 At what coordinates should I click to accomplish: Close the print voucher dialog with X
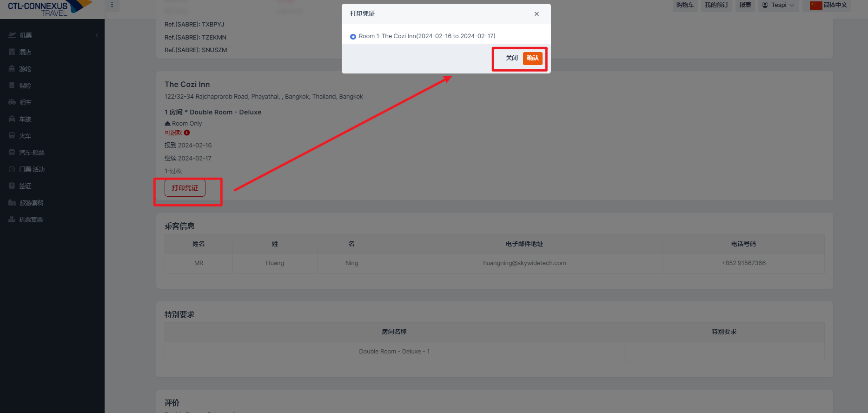click(x=537, y=14)
